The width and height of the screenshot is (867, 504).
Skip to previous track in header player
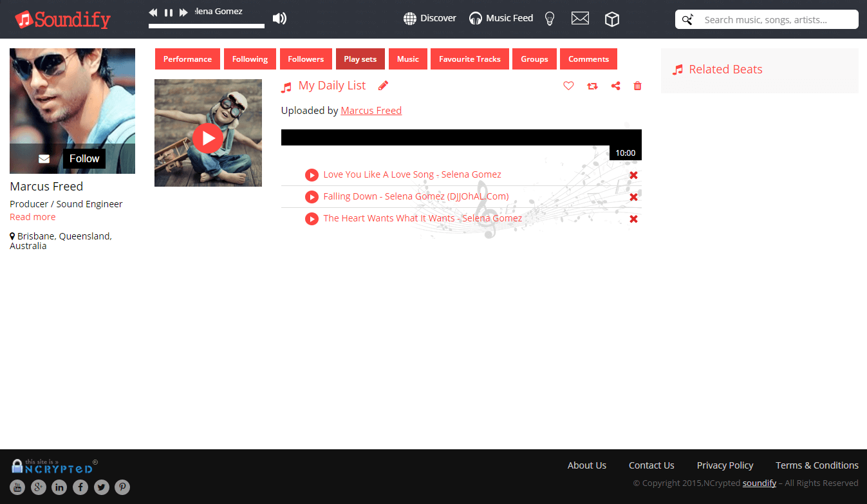[x=153, y=12]
